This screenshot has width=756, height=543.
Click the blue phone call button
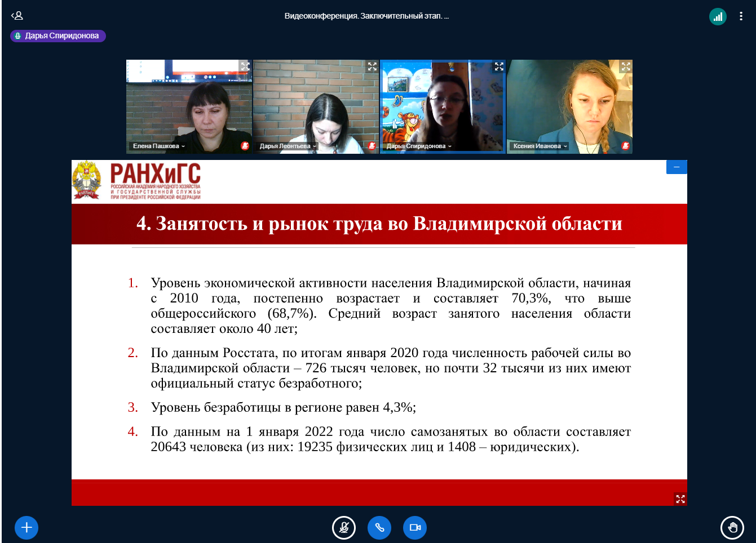pyautogui.click(x=379, y=528)
